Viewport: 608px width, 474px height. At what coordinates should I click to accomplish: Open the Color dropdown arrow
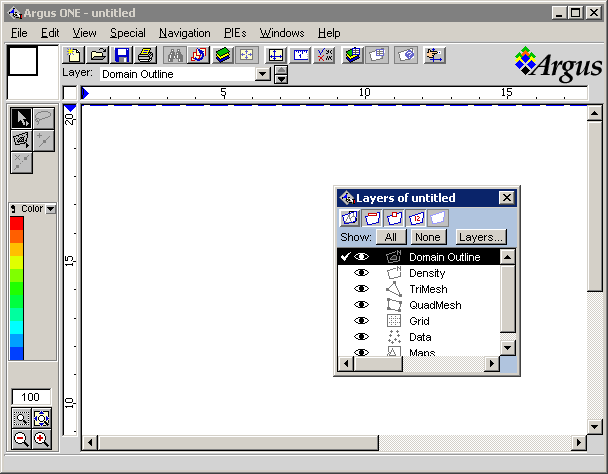pyautogui.click(x=51, y=209)
